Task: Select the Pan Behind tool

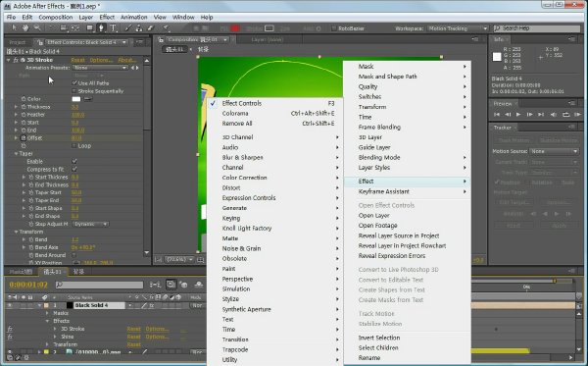Action: click(75, 27)
